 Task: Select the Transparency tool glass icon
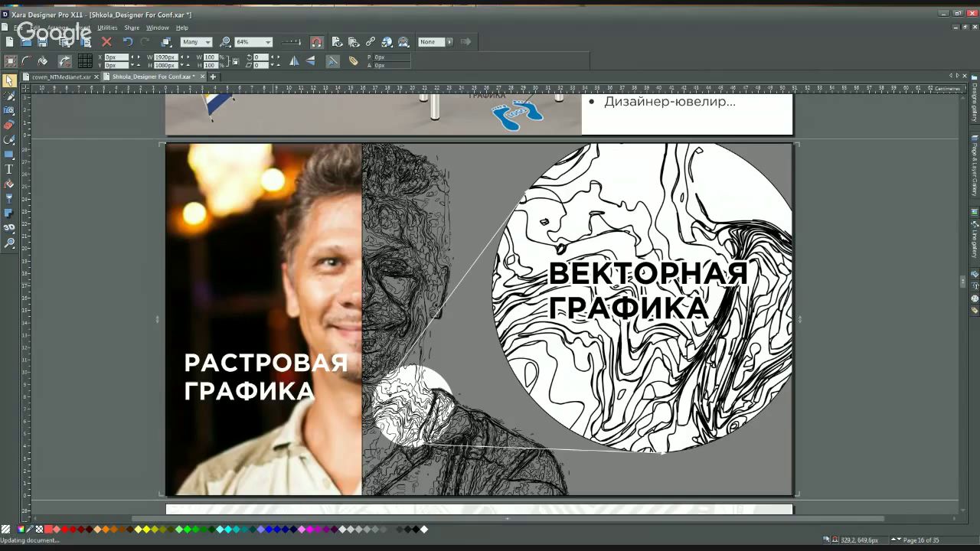point(9,198)
